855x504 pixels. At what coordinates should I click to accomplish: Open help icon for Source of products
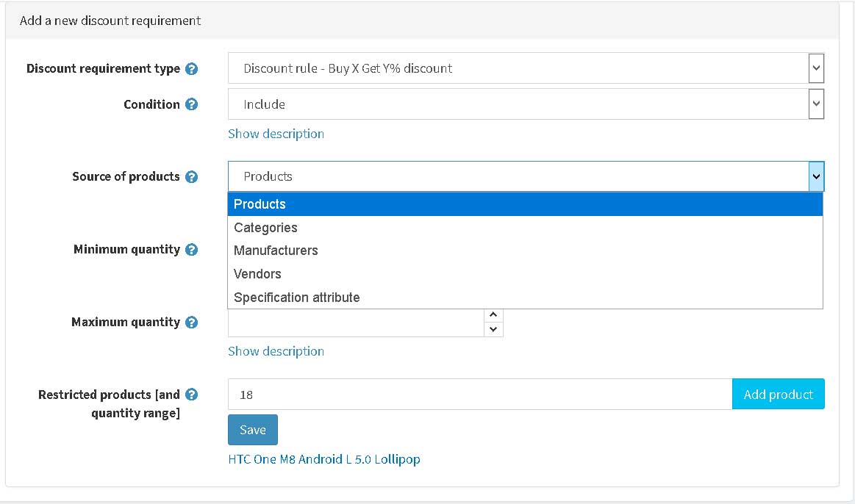click(191, 176)
